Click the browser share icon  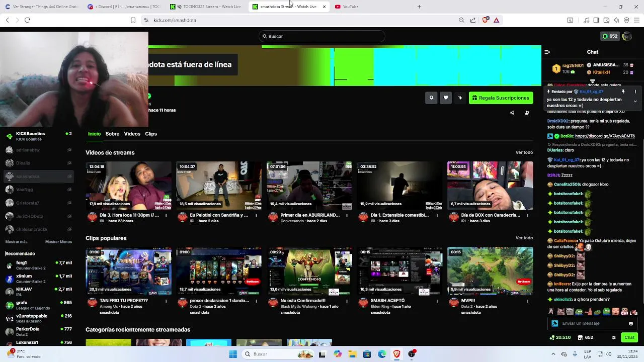(x=473, y=20)
